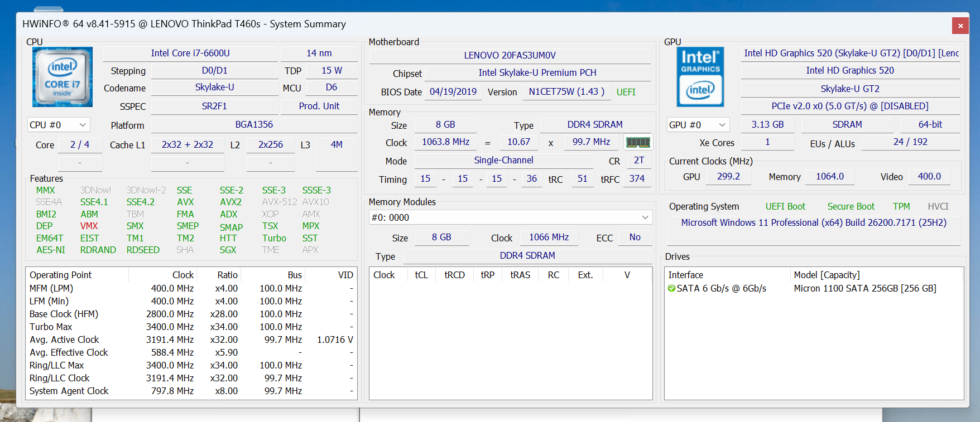Select the tRAS column header

[520, 275]
